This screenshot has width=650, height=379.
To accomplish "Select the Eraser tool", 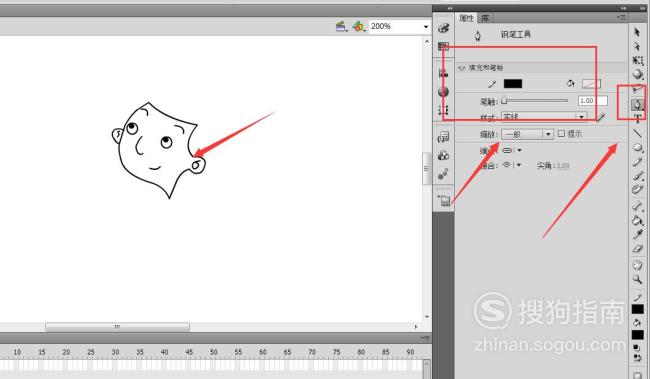I will [638, 249].
